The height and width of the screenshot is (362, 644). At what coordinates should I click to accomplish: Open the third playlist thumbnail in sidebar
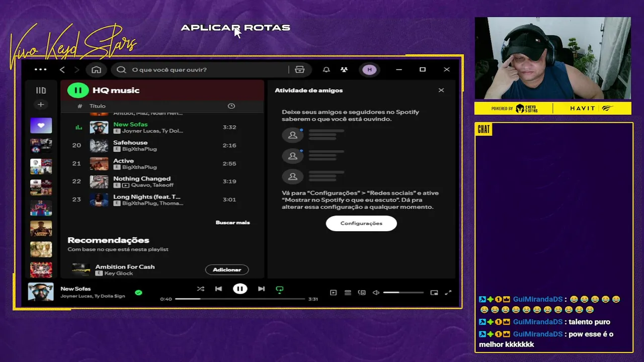(x=41, y=166)
